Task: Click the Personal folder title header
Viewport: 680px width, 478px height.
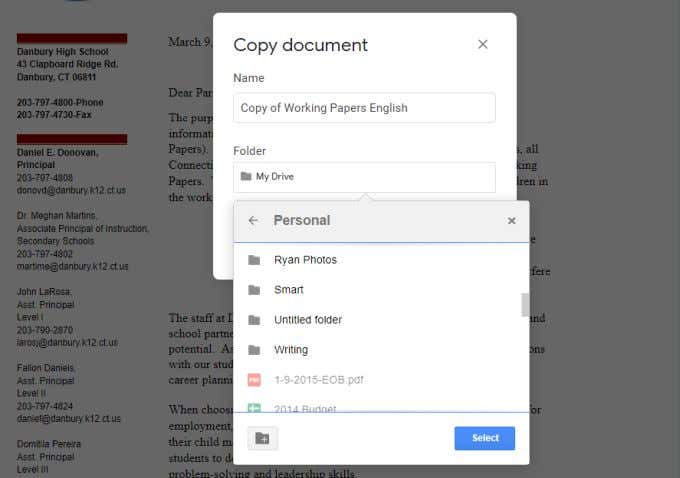Action: click(302, 220)
